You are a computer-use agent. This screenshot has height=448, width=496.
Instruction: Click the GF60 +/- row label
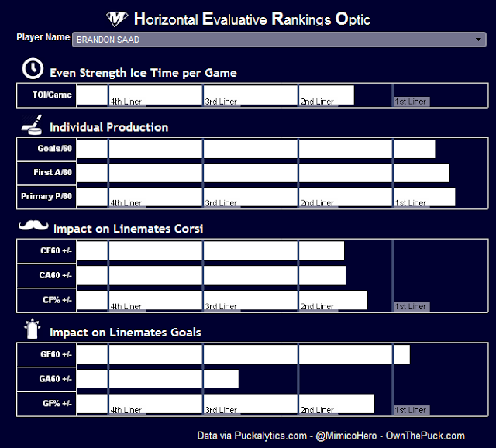(56, 354)
